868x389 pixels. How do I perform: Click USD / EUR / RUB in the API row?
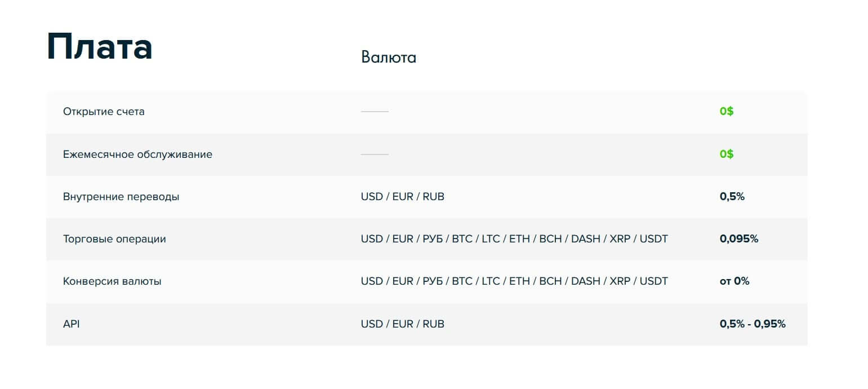(x=402, y=324)
